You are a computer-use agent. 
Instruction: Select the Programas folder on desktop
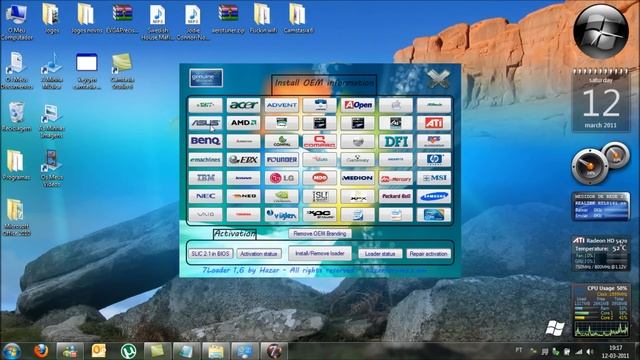16,165
